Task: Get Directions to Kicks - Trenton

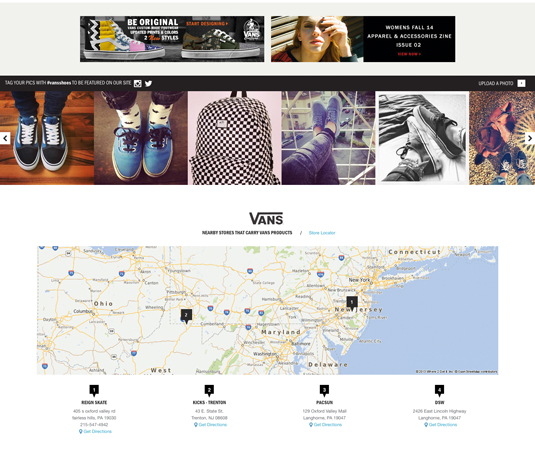Action: [x=210, y=425]
